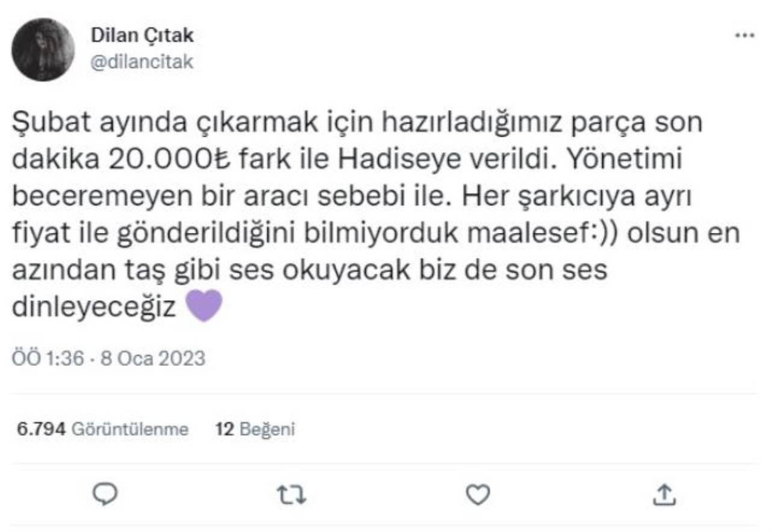Click the 6.794 view count number
Screen dimensions: 771x532
click(41, 429)
